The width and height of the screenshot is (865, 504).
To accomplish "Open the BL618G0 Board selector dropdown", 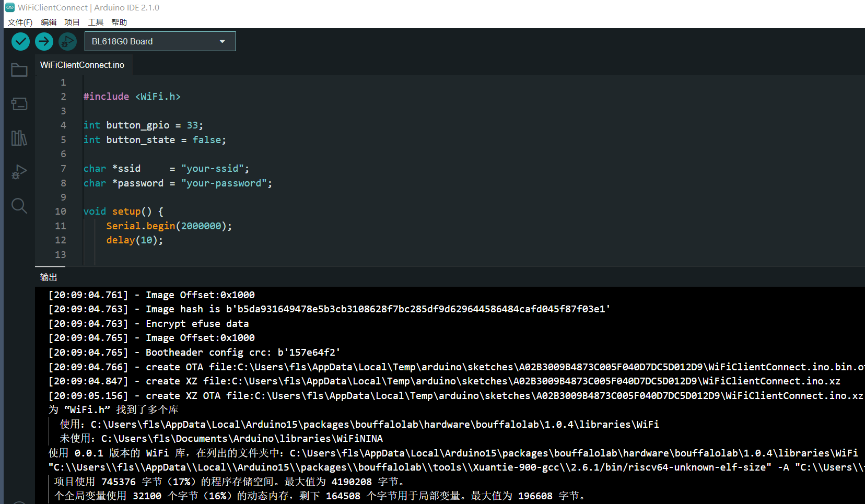I will [160, 41].
